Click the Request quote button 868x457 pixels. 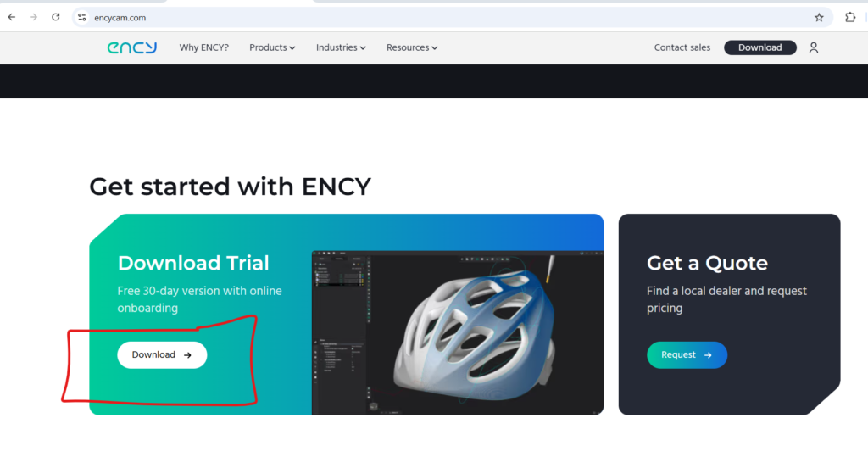pyautogui.click(x=687, y=355)
